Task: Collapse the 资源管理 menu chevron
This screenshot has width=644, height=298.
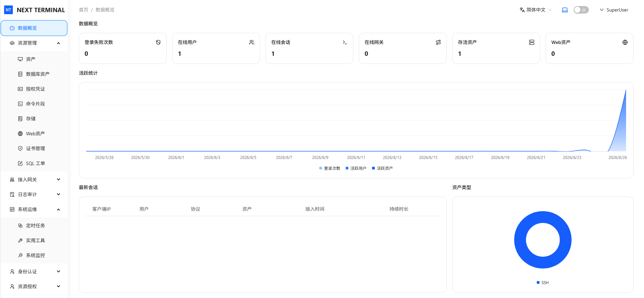Action: coord(59,43)
